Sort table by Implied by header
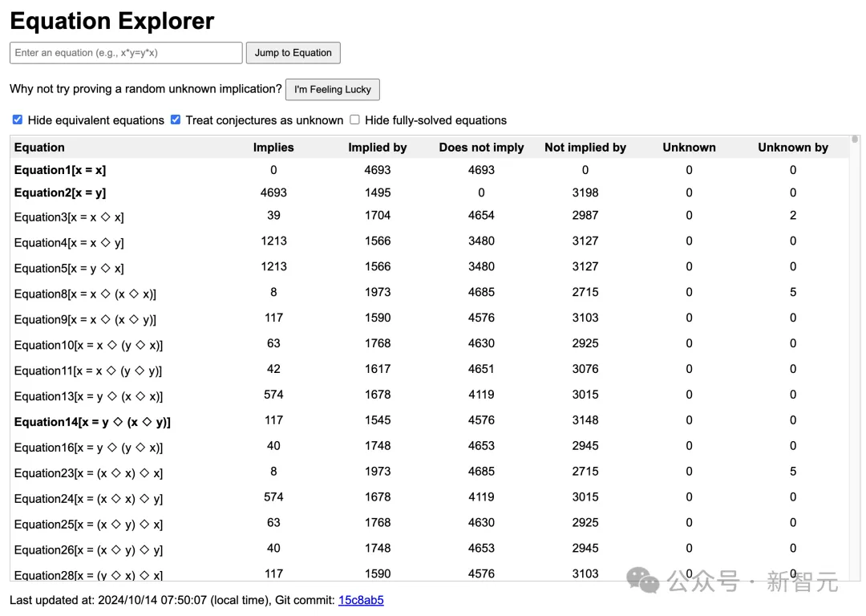Screen dimensions: 866x616 tap(378, 148)
